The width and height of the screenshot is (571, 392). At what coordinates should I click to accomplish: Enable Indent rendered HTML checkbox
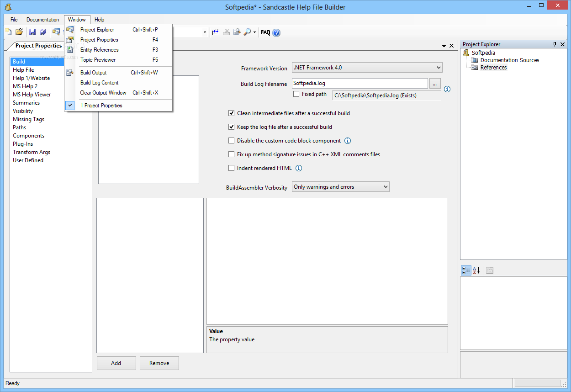(x=231, y=168)
